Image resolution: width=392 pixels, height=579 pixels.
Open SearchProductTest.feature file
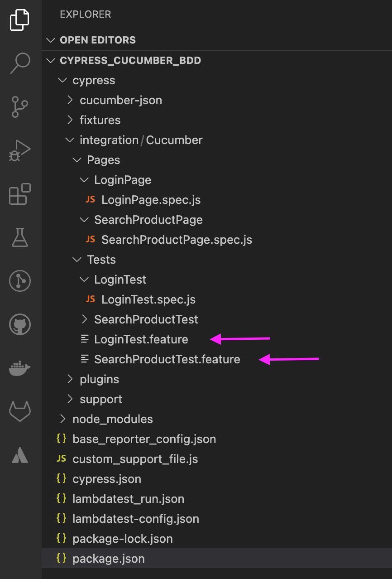pos(167,359)
